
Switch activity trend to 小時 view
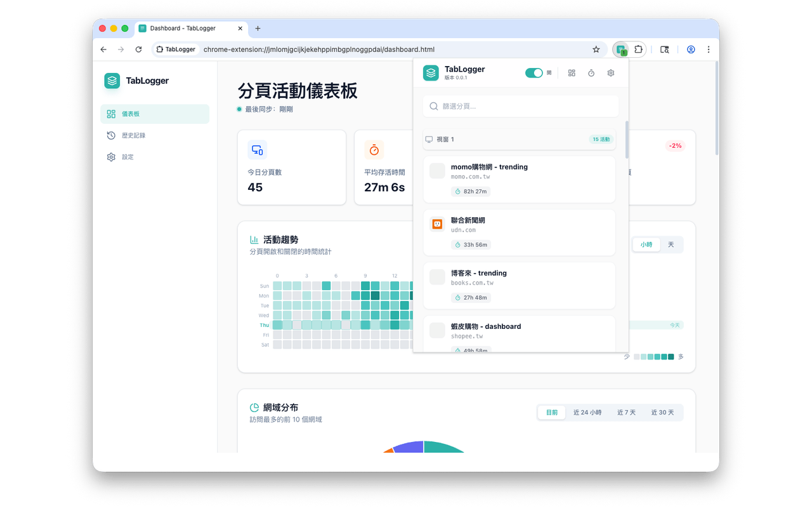coord(646,244)
